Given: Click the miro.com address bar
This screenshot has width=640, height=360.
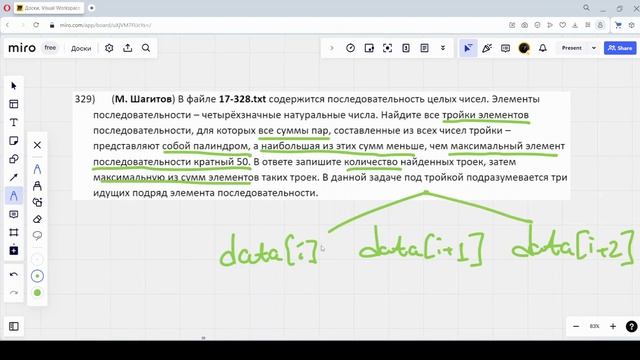Looking at the screenshot, I should (105, 25).
